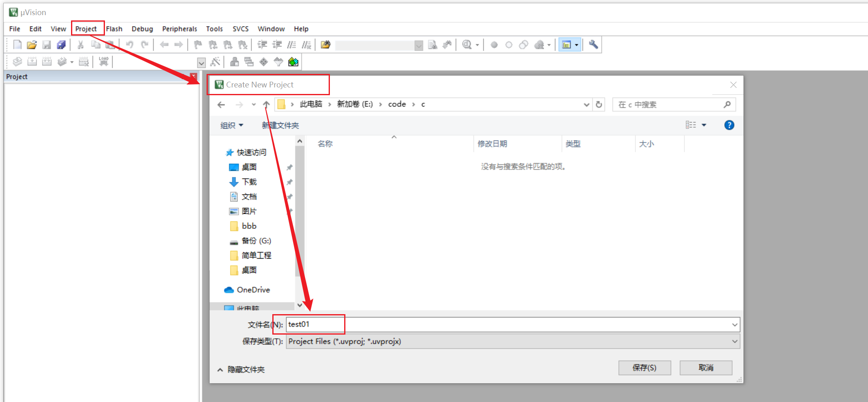
Task: Open Configuration wrench icon in toolbar
Action: [593, 45]
